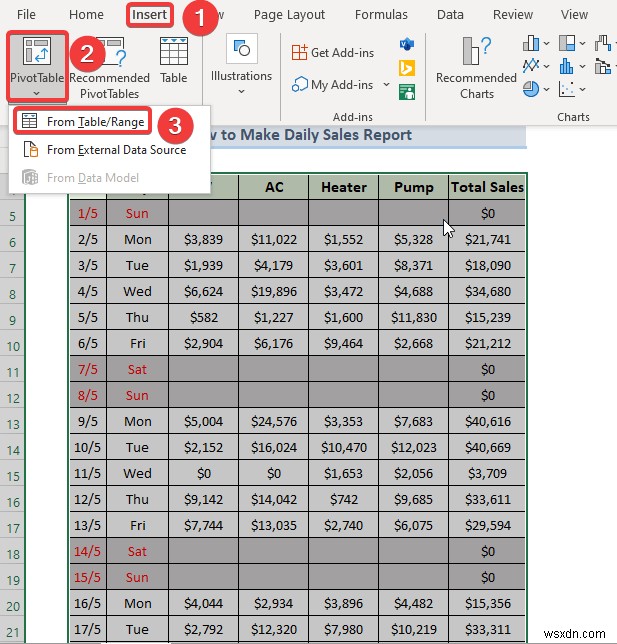This screenshot has height=644, width=617.
Task: Expand the column chart dropdown arrow
Action: coord(546,43)
